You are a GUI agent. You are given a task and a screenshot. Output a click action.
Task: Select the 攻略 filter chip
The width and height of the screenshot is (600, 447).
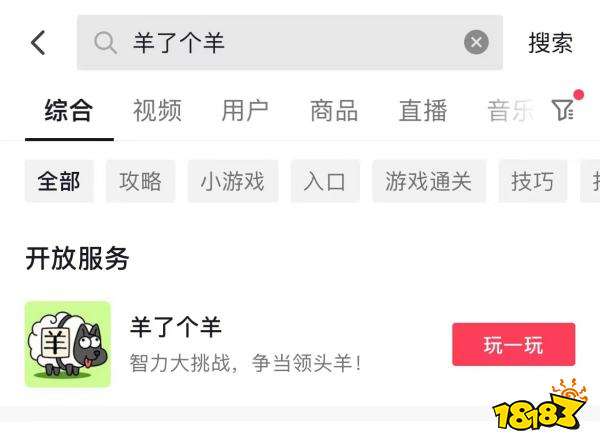(140, 181)
